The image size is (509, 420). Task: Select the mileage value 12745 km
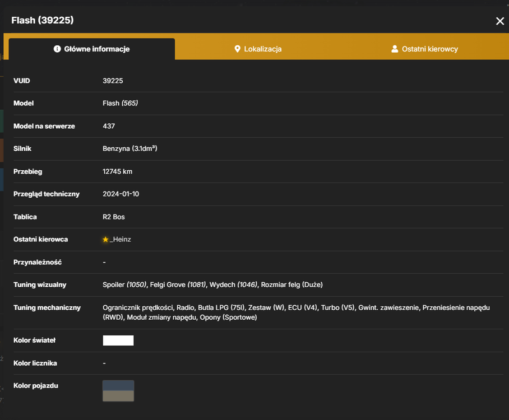(118, 171)
